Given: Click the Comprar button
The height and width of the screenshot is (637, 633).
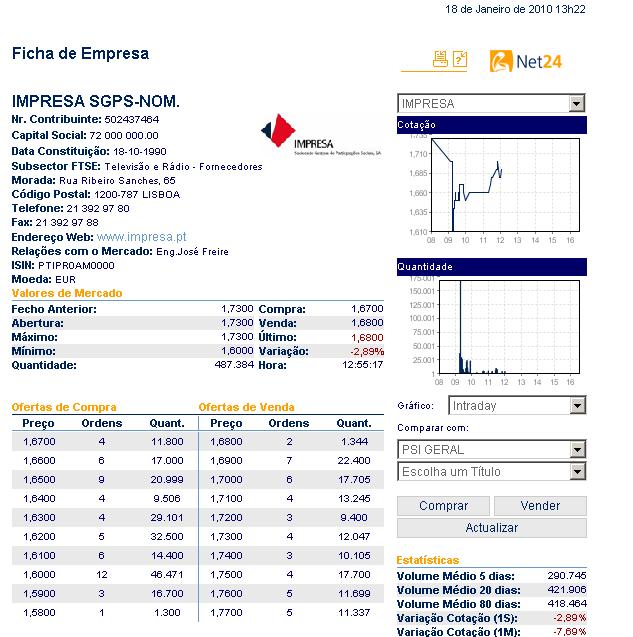Looking at the screenshot, I should click(x=443, y=506).
